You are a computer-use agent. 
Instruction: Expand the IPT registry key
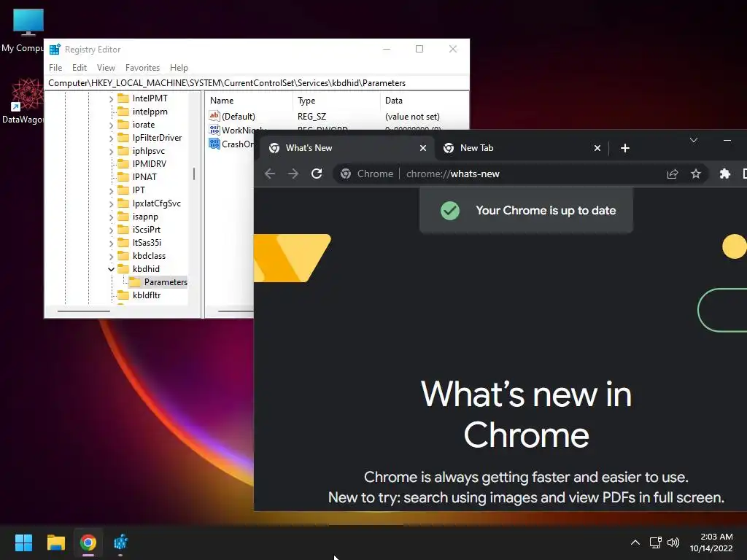pos(111,191)
